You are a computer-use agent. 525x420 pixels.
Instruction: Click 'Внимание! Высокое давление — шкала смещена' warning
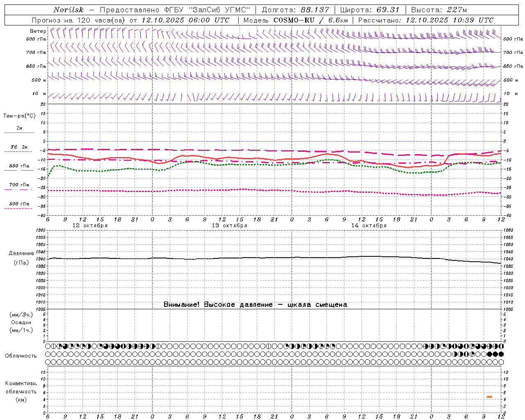coord(256,304)
